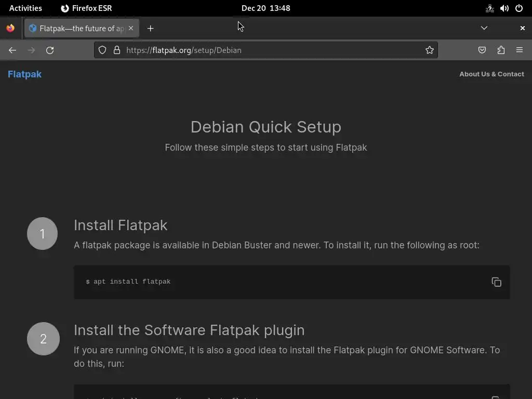
Task: Close the Flatpak tab
Action: coord(131,28)
